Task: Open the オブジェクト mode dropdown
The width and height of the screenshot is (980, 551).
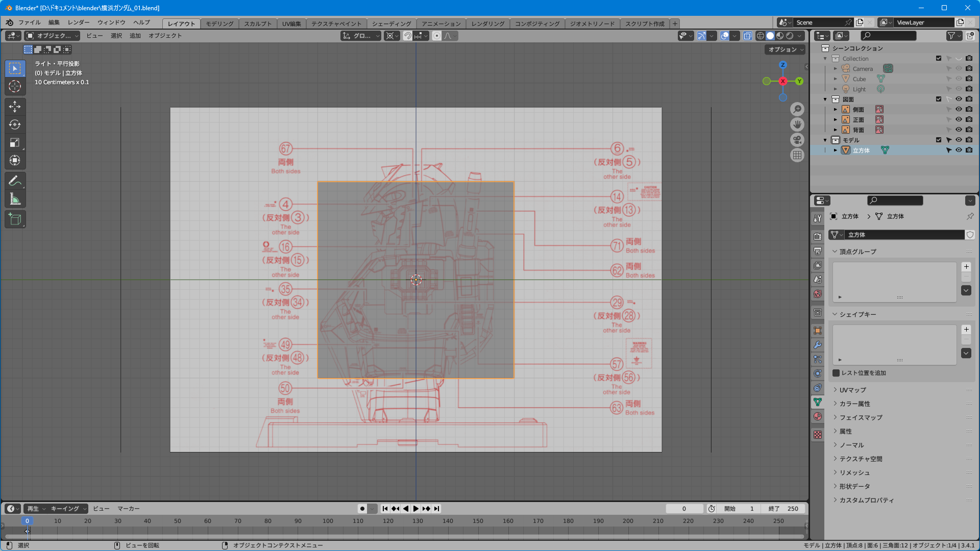Action: 53,36
